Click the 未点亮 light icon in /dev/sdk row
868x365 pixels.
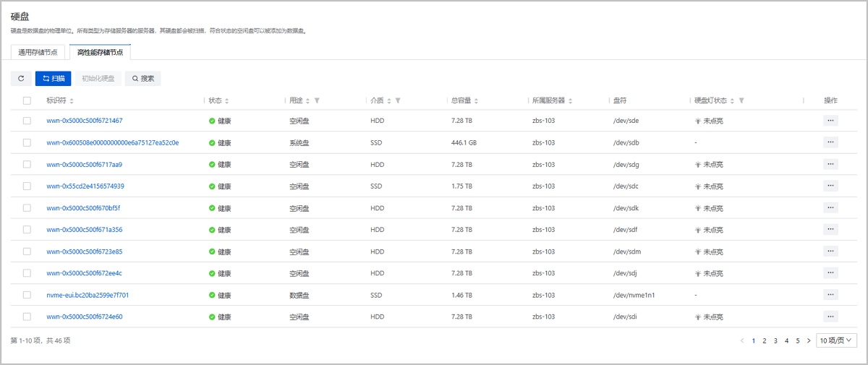[698, 207]
